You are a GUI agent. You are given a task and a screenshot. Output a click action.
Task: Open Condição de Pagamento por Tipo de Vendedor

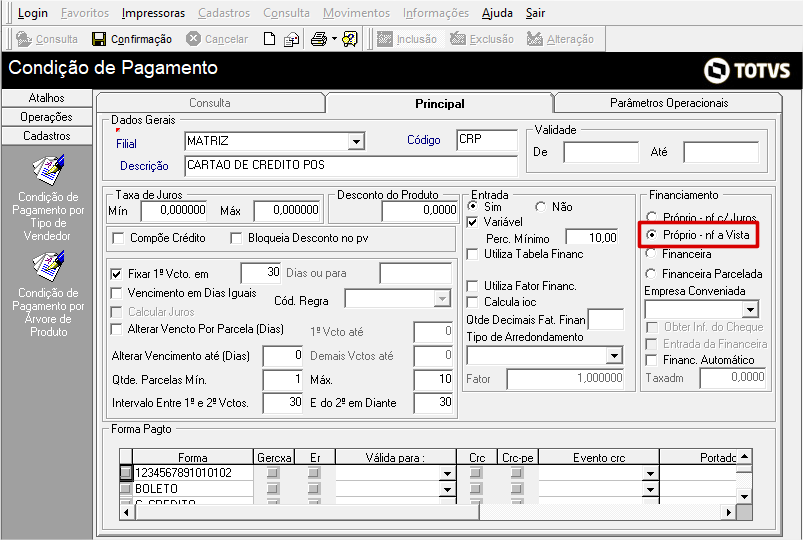[48, 198]
